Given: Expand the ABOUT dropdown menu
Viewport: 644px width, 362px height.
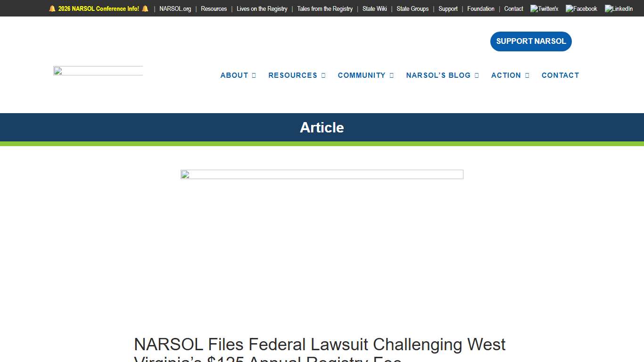Looking at the screenshot, I should 234,75.
